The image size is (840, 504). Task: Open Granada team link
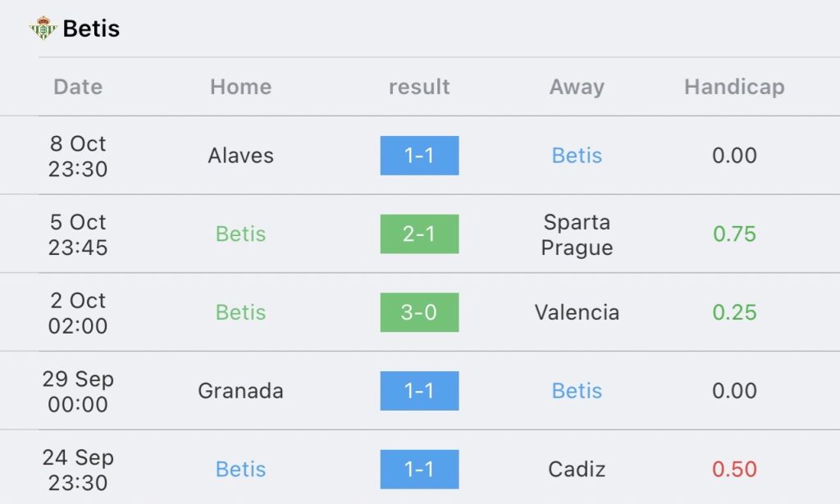tap(240, 391)
